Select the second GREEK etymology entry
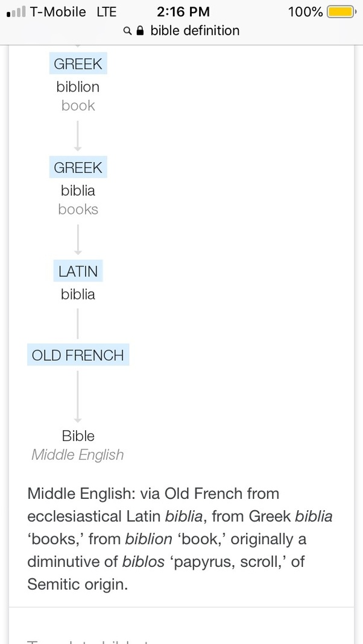The height and width of the screenshot is (644, 363). point(78,167)
